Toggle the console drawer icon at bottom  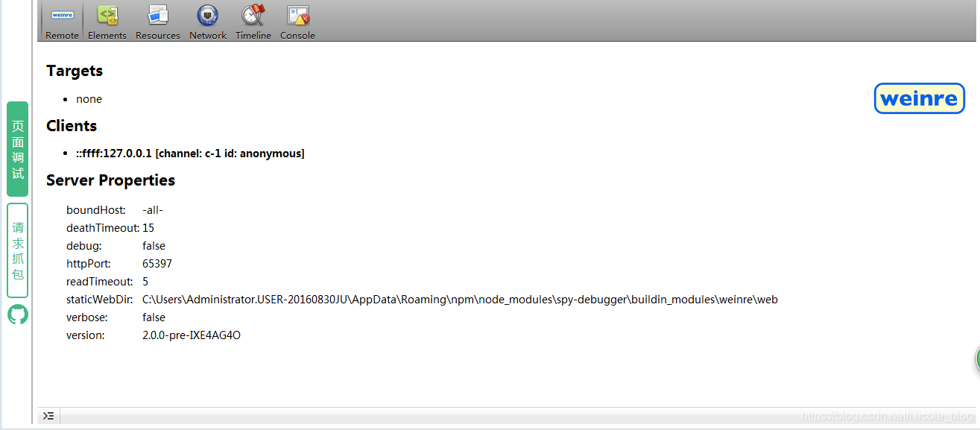pos(48,416)
